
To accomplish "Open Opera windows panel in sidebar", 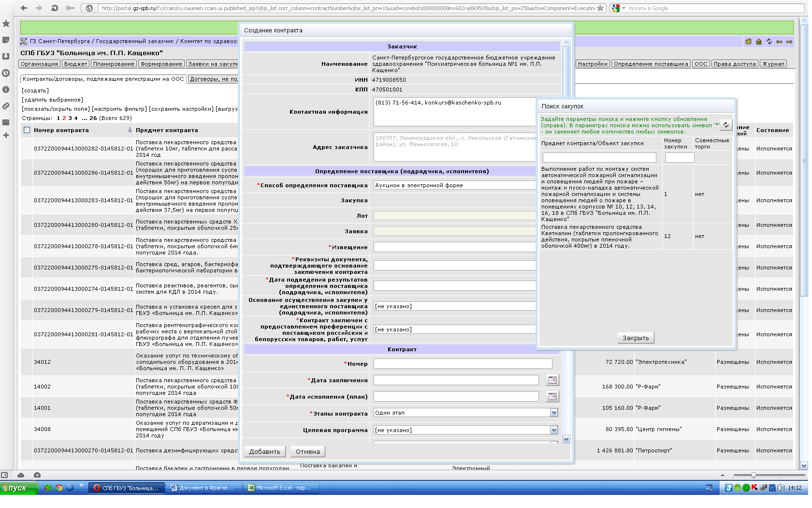I will click(6, 122).
